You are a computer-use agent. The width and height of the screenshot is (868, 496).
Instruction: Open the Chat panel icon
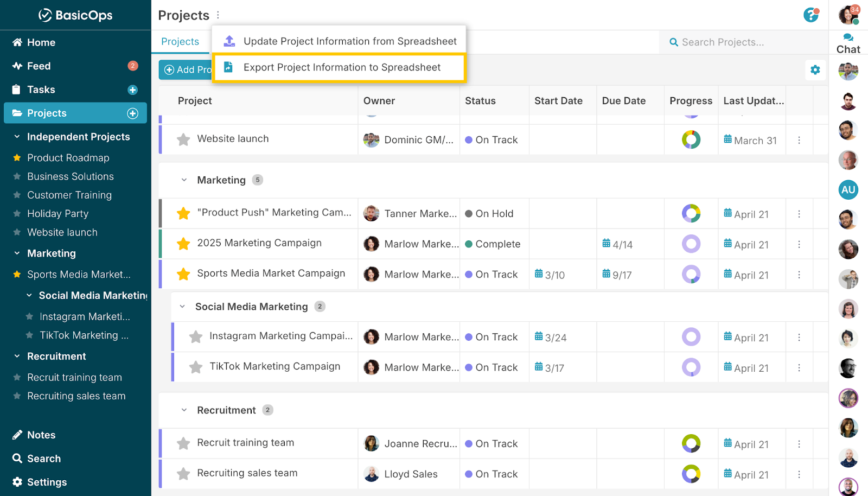point(848,38)
